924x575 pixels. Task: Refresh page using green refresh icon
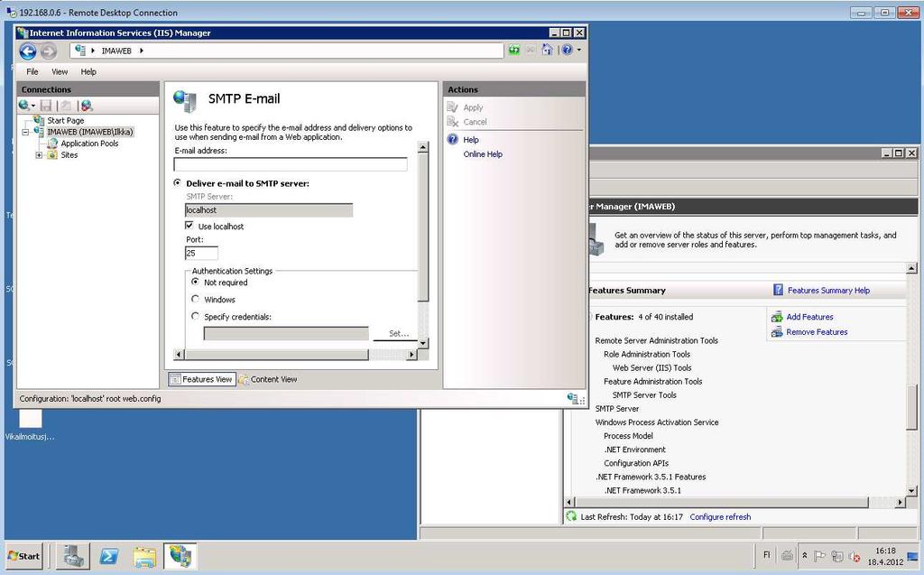point(514,51)
